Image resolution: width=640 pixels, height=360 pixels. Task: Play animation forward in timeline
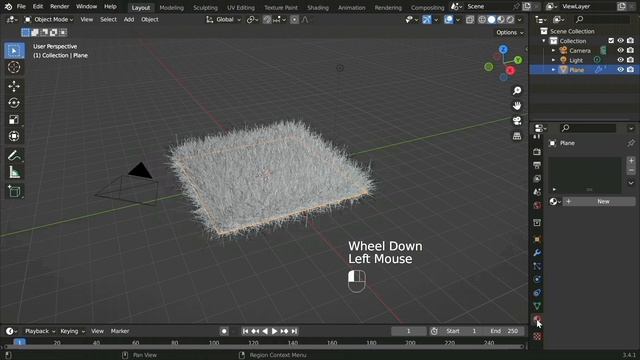pyautogui.click(x=275, y=331)
